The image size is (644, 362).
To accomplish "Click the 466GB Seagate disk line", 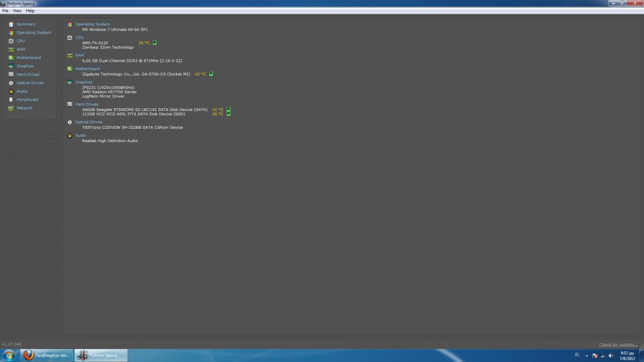I will point(145,109).
